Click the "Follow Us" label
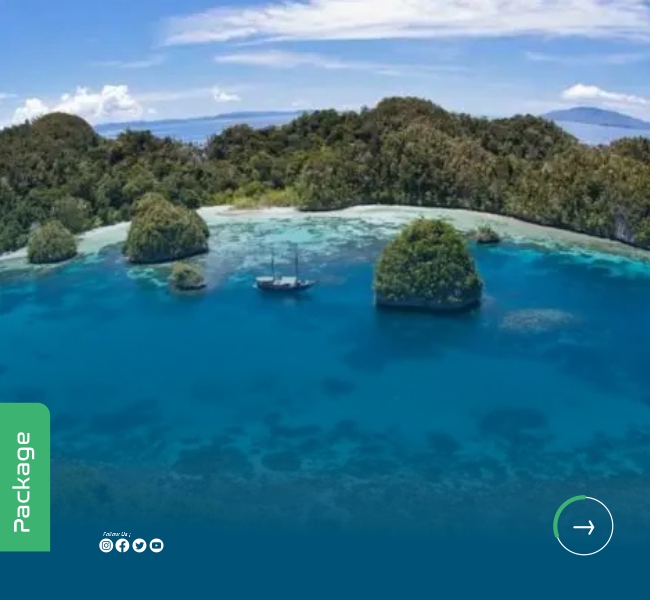 [x=116, y=534]
